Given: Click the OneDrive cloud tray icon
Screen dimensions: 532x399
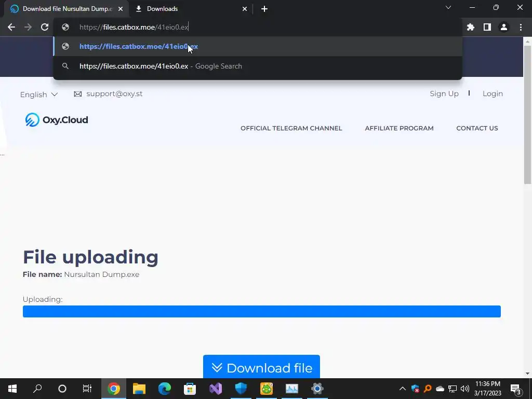Looking at the screenshot, I should [x=440, y=389].
